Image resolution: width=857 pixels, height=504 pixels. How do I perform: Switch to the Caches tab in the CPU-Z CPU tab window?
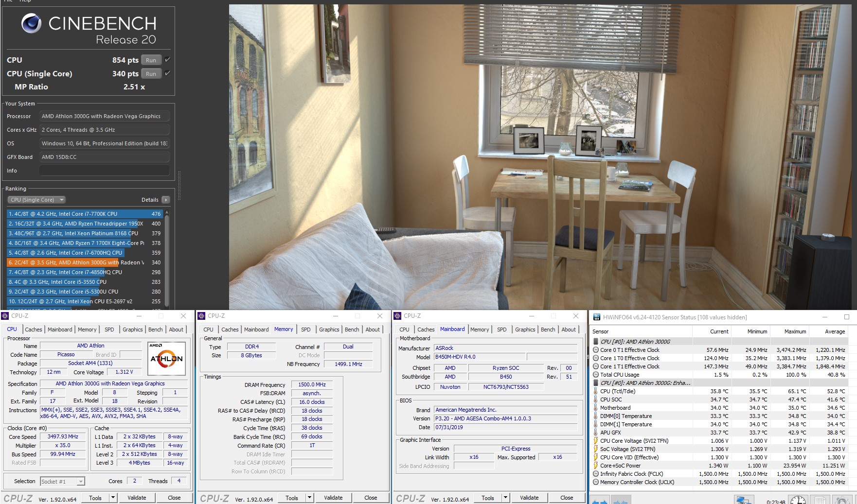pos(34,330)
